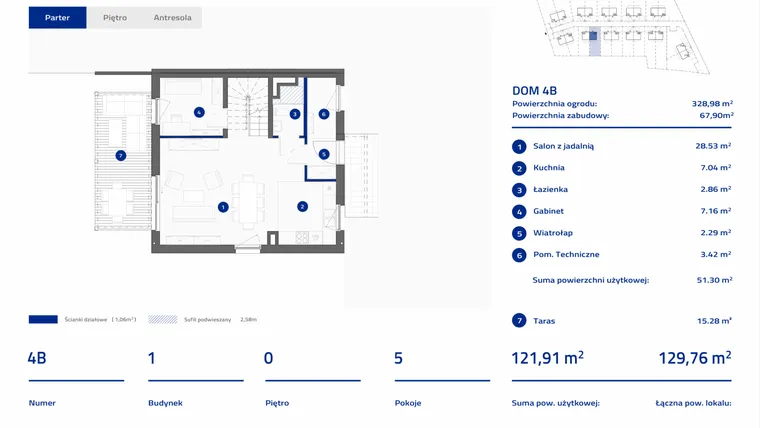This screenshot has width=760, height=428.
Task: Click the Pokoje caption
Action: pos(408,403)
